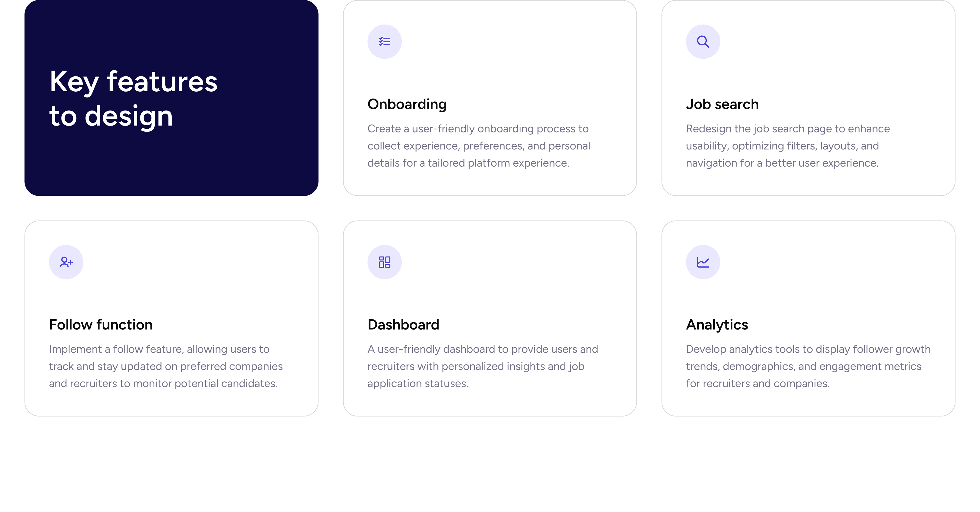
Task: Select the Follow function heading
Action: click(x=101, y=324)
